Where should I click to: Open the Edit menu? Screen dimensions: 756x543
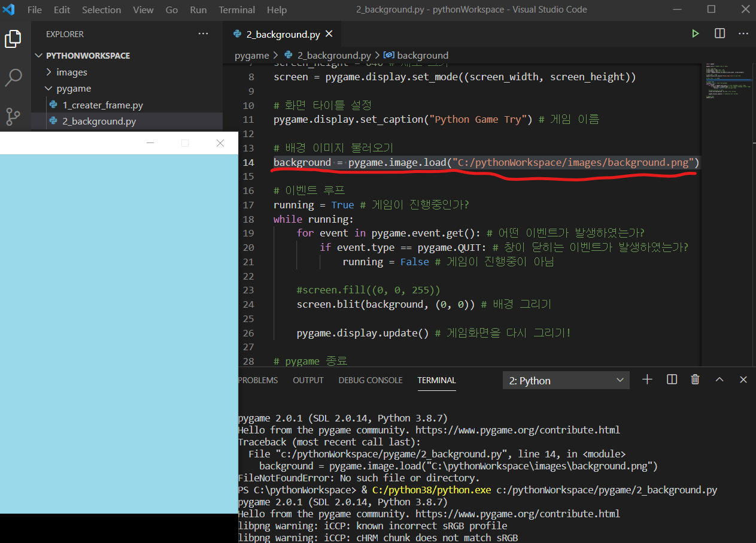[62, 10]
